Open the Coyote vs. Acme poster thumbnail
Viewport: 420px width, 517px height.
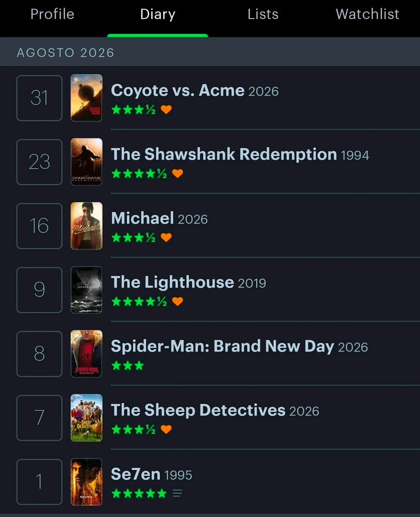click(87, 98)
